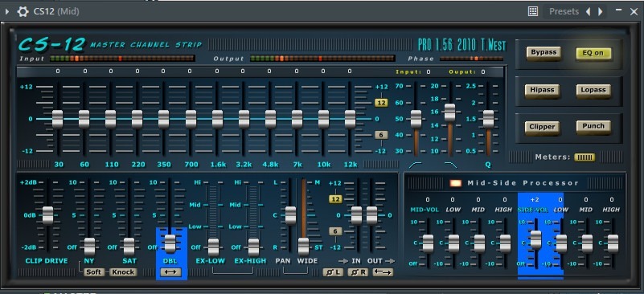This screenshot has height=294, width=644.
Task: Click the 60 Hz EQ band fader
Action: (84, 119)
